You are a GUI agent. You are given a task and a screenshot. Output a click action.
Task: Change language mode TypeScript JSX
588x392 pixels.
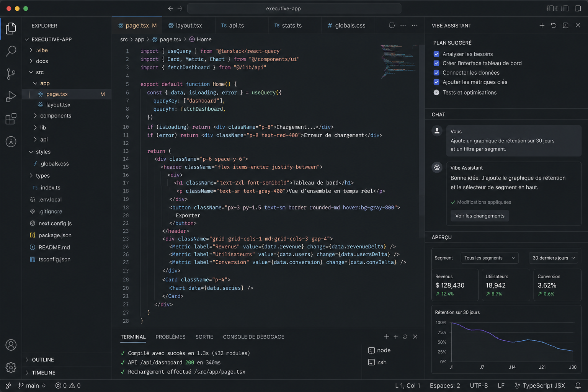click(540, 385)
